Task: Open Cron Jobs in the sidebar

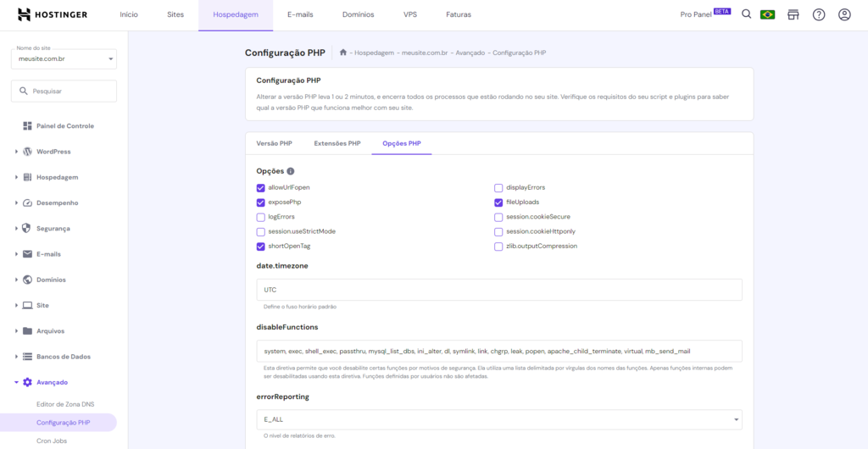Action: point(52,441)
